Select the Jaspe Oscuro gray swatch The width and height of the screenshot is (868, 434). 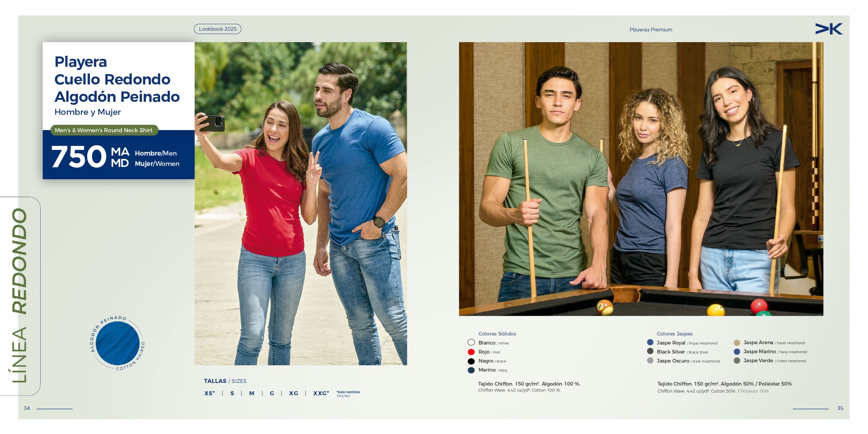point(650,361)
